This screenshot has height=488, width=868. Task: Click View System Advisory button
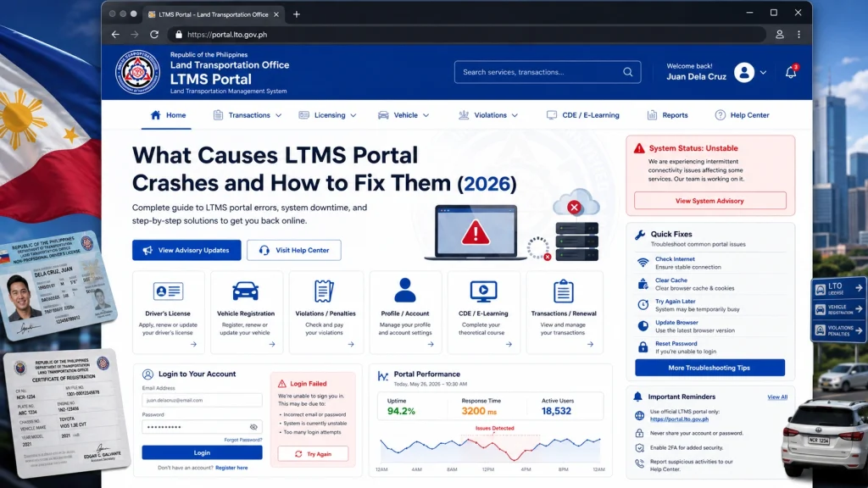pos(709,200)
